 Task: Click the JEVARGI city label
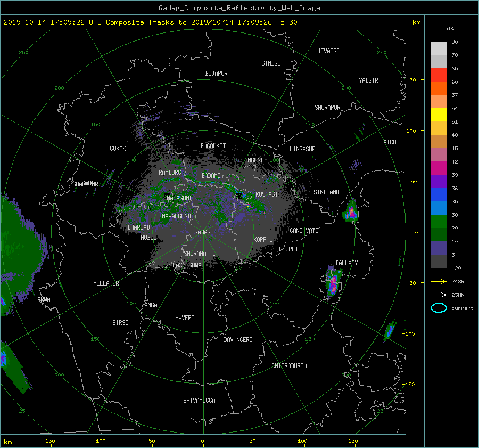pyautogui.click(x=328, y=51)
